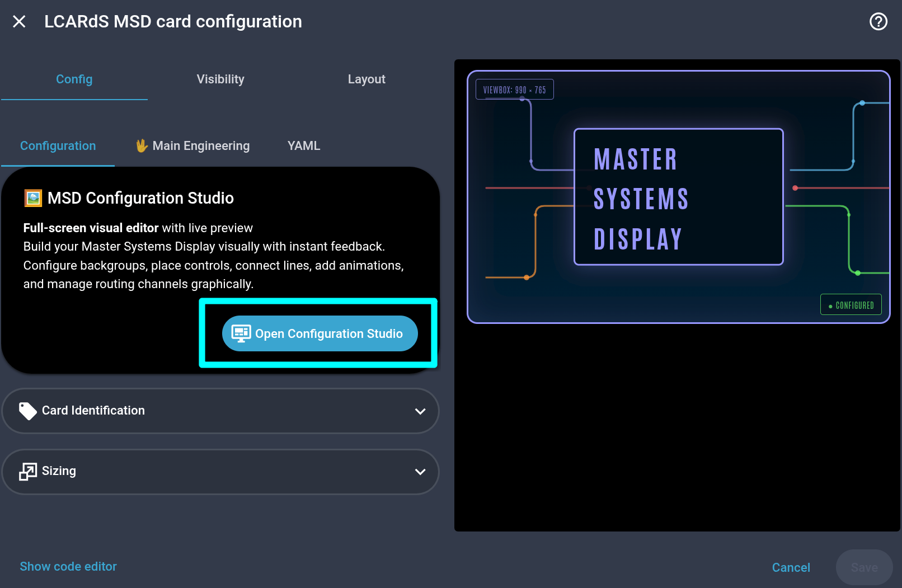Expand the Card Identification section

(220, 411)
